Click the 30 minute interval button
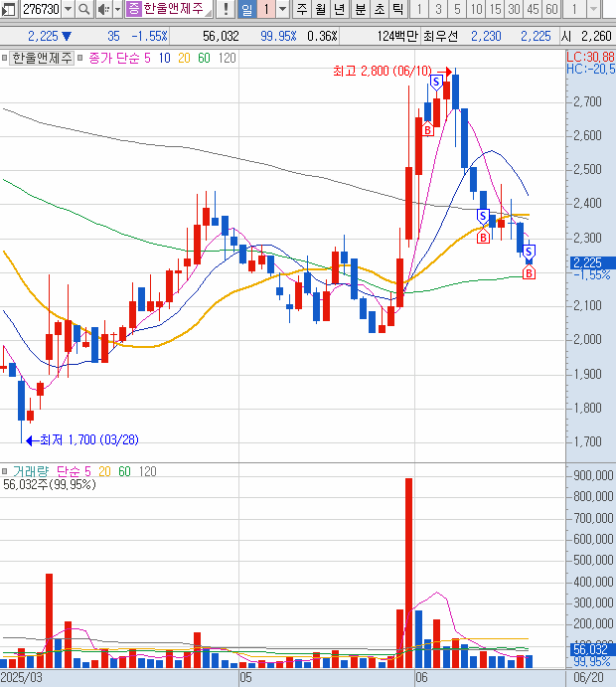 513,10
